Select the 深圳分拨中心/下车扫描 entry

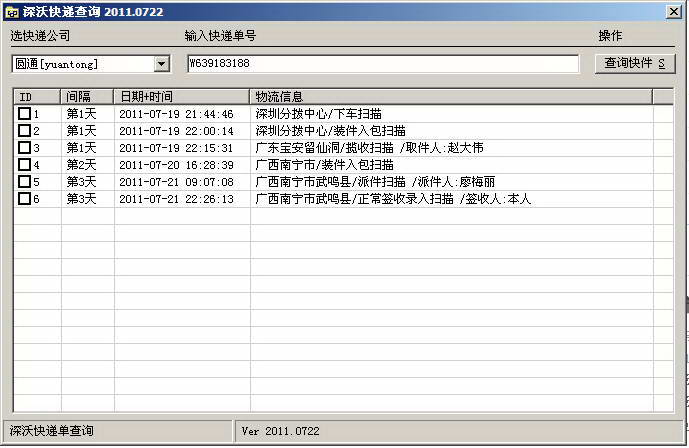(x=318, y=114)
